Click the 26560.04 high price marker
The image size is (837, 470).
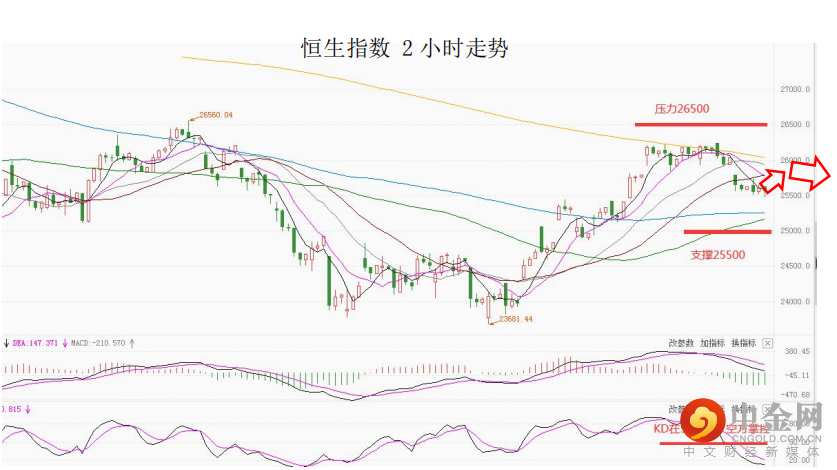pyautogui.click(x=215, y=115)
